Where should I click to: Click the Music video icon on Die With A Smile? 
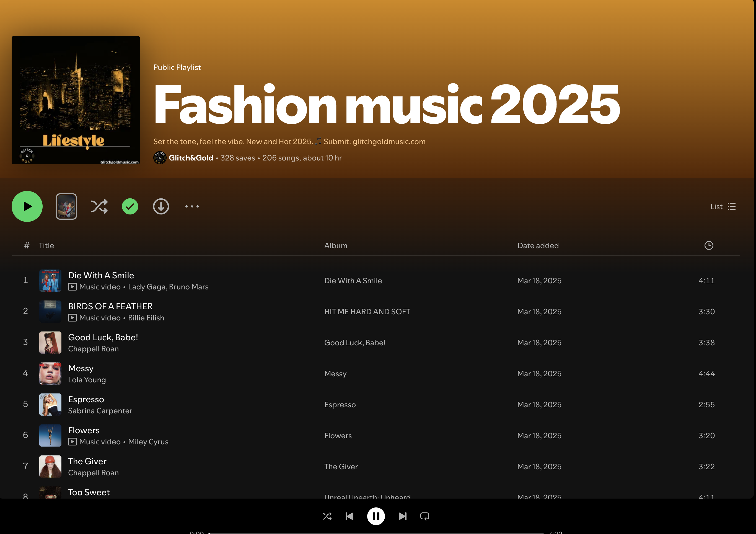pos(73,287)
